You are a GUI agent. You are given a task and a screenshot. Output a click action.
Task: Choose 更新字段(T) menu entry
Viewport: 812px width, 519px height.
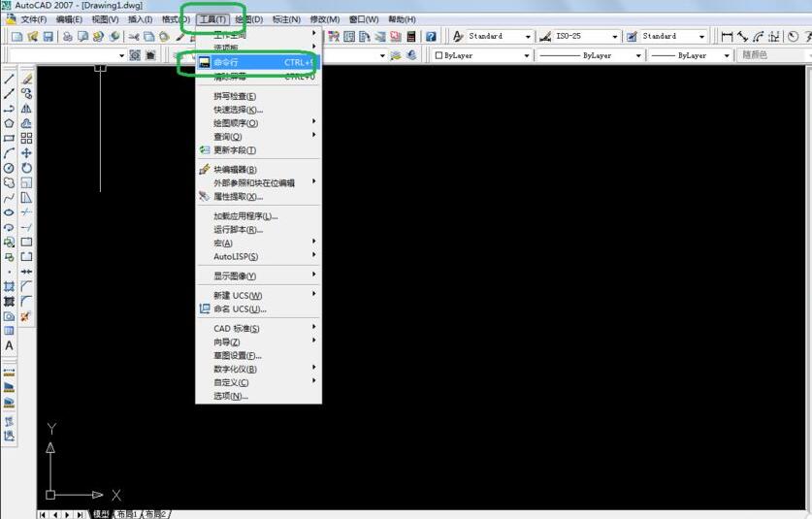coord(258,150)
